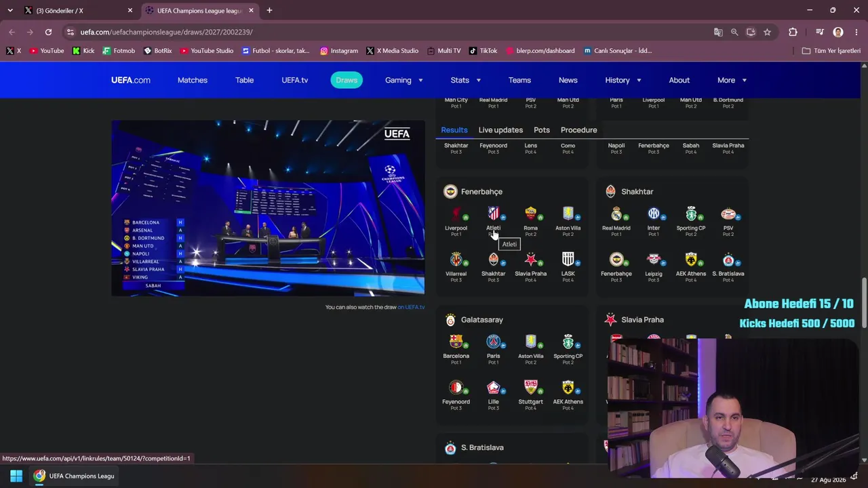Click the Sporting CP crest in Galatasaray's card

(568, 342)
